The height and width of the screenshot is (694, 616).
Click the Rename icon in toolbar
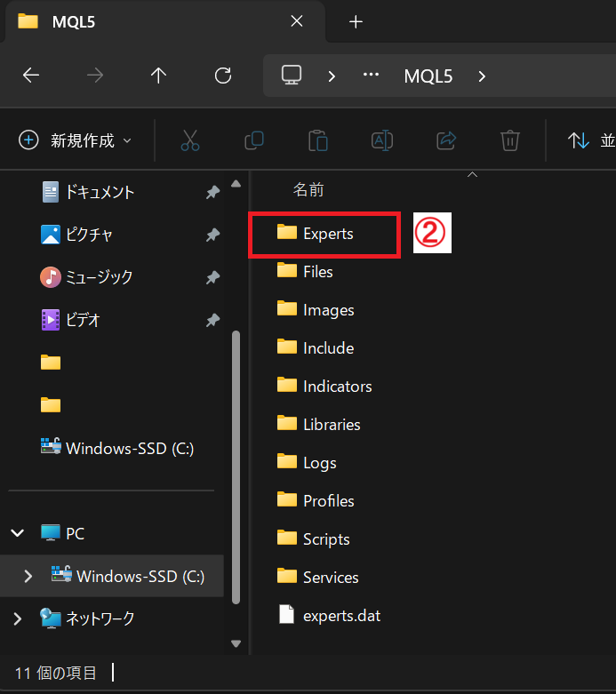[381, 140]
